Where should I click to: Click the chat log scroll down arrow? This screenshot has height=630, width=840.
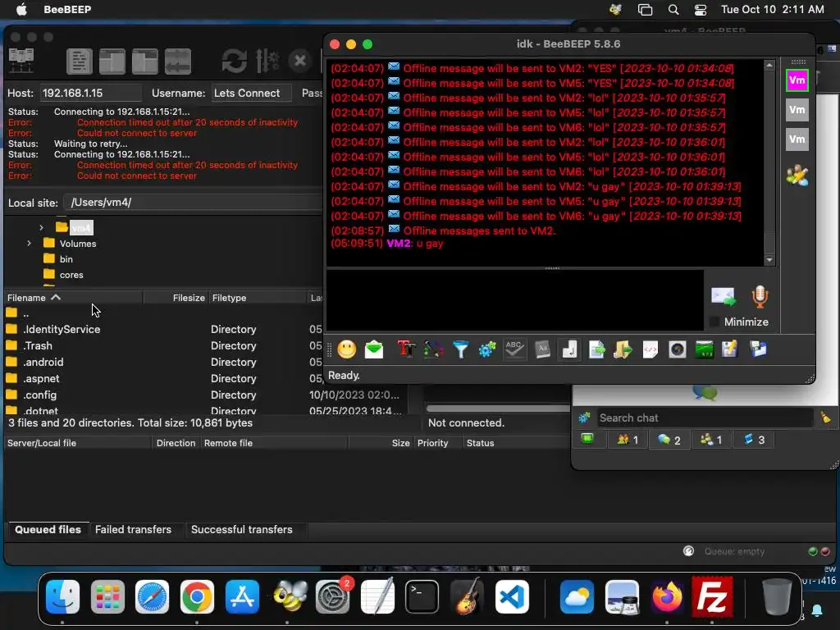pos(769,260)
